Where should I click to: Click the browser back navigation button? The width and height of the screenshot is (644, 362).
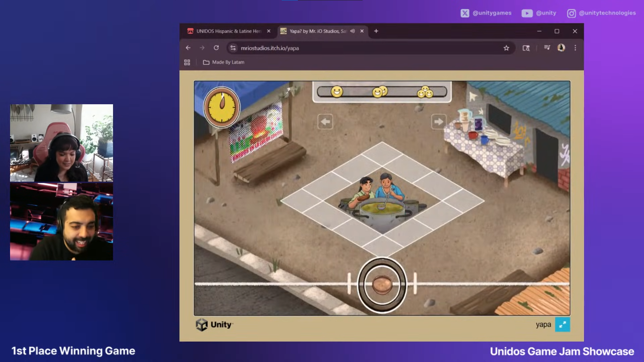click(188, 48)
